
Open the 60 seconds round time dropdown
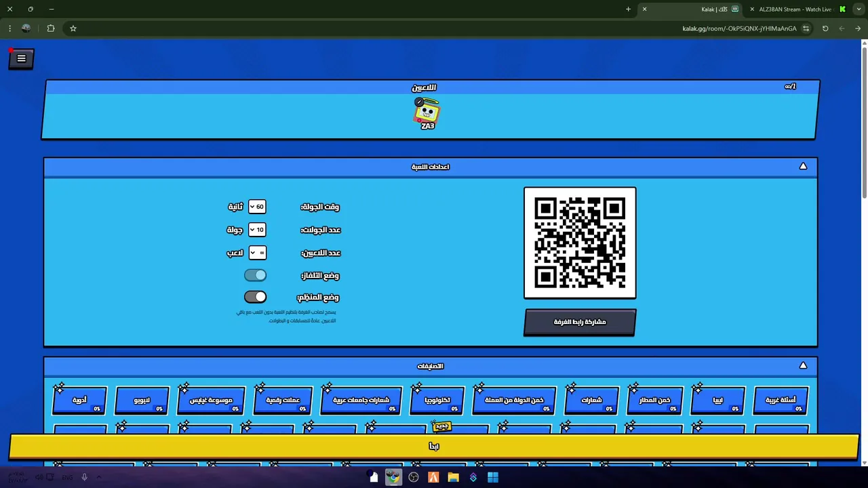click(257, 207)
